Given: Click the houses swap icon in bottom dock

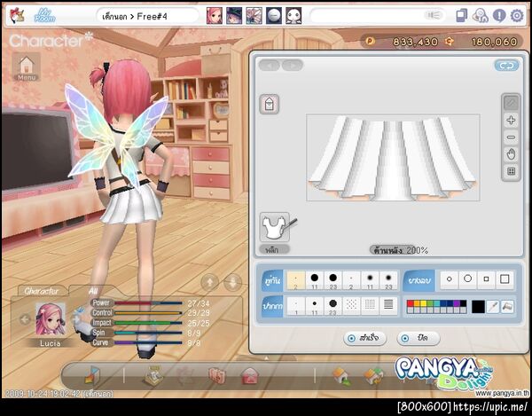Looking at the screenshot, I should [x=374, y=377].
